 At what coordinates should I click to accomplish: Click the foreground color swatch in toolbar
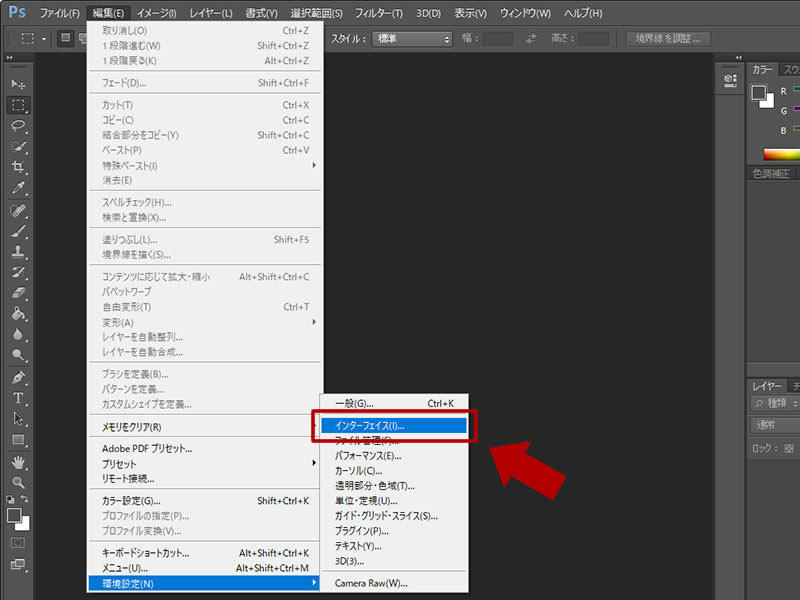14,515
